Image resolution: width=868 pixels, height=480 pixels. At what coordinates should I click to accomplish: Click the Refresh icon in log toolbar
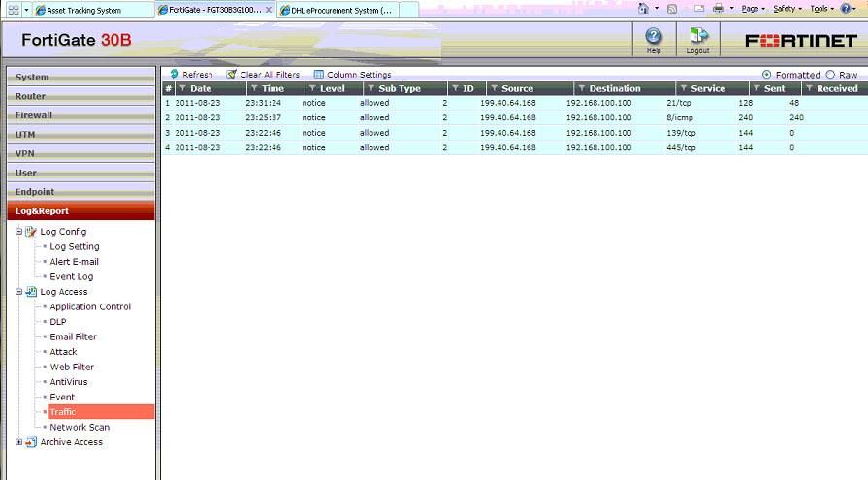[x=175, y=74]
